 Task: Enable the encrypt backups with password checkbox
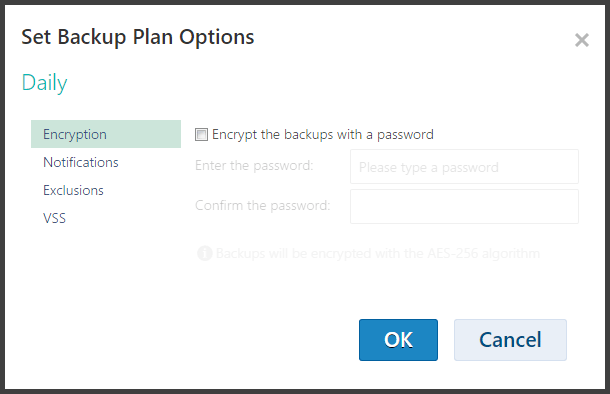pyautogui.click(x=201, y=135)
